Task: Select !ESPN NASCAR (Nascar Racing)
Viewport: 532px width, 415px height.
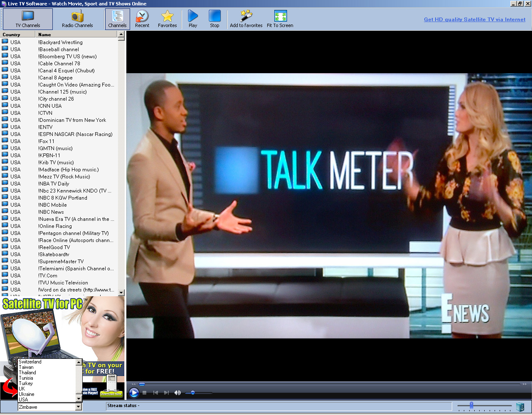Action: tap(75, 134)
